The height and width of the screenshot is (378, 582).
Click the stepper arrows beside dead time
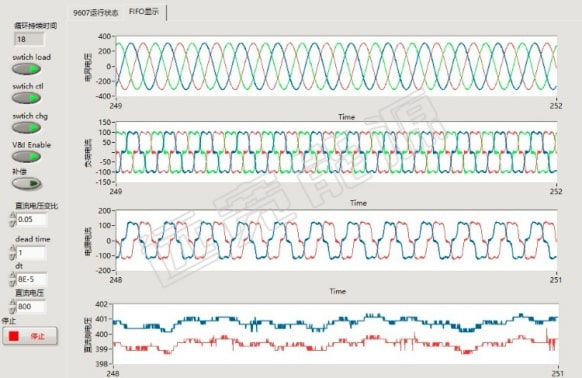click(13, 253)
